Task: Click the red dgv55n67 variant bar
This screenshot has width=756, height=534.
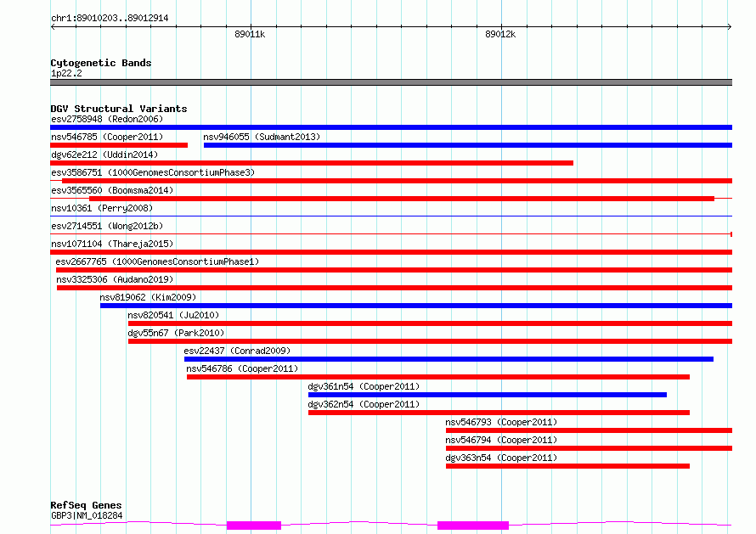Action: pos(430,341)
